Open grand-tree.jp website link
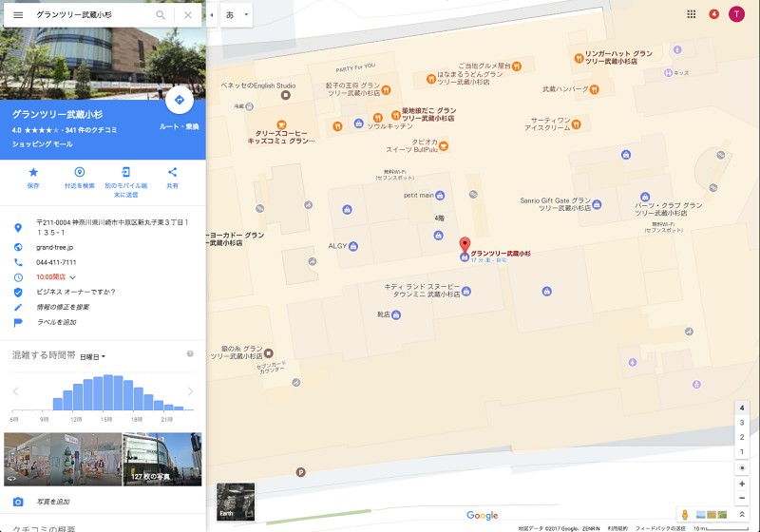 pyautogui.click(x=55, y=247)
